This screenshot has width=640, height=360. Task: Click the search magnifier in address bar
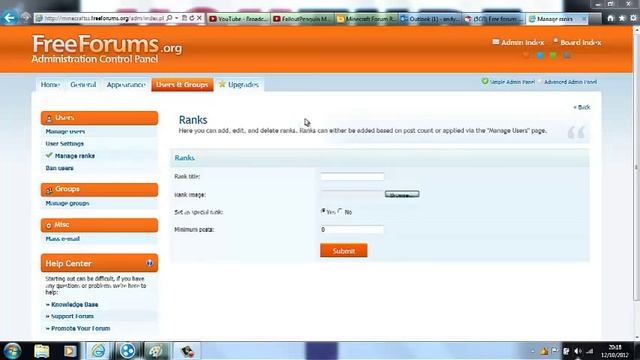tap(169, 18)
